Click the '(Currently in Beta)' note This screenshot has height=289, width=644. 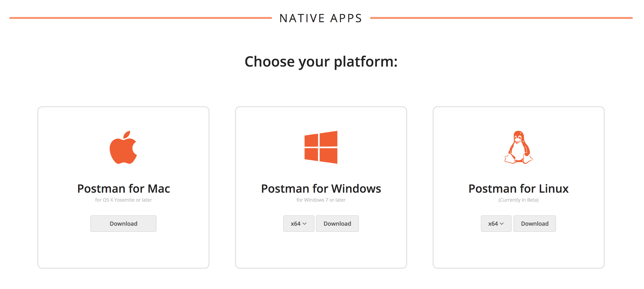518,200
